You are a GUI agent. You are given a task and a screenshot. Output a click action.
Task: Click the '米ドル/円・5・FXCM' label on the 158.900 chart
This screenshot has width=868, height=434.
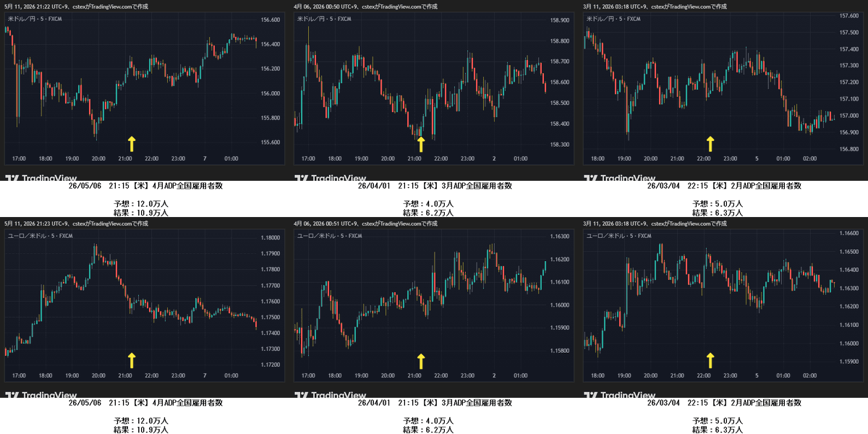(324, 19)
